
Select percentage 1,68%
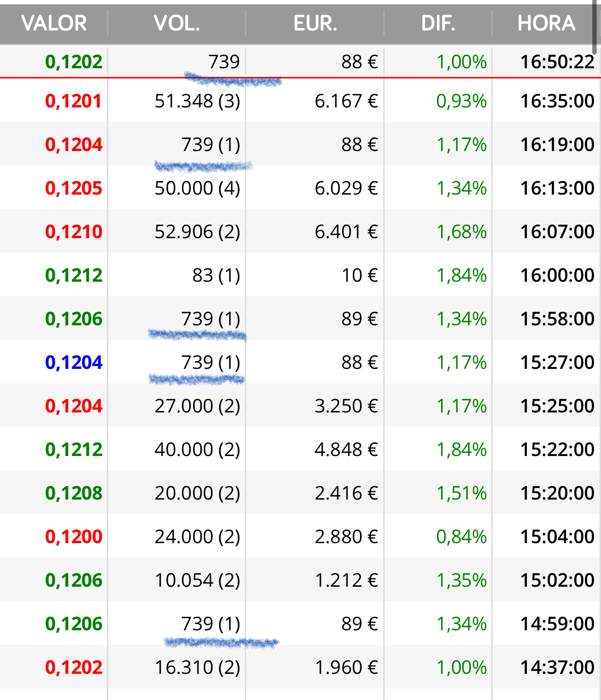462,232
